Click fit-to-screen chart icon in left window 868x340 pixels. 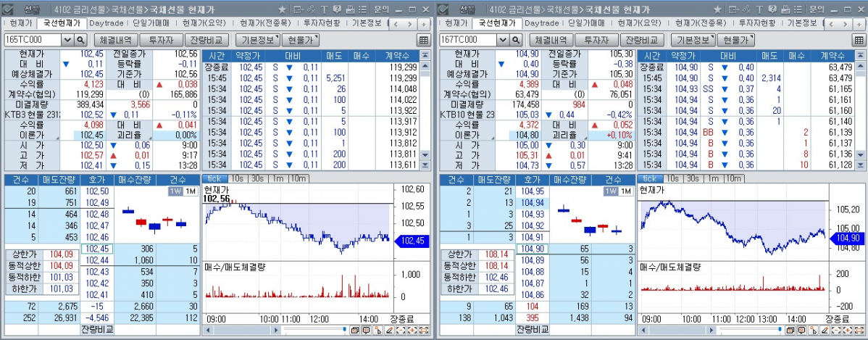click(424, 330)
